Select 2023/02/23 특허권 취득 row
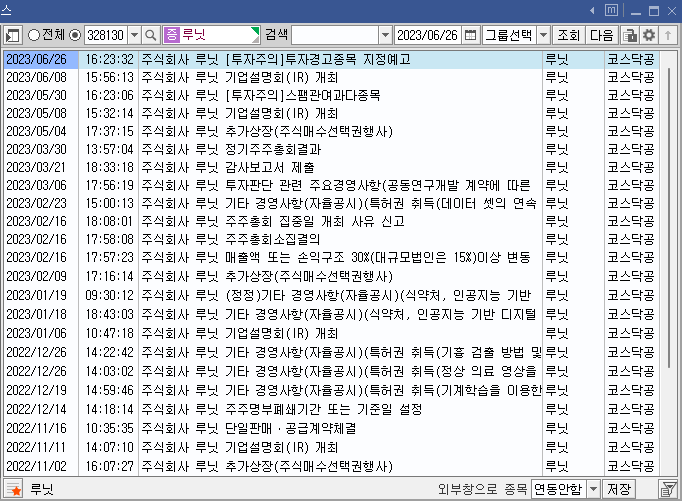Image resolution: width=682 pixels, height=501 pixels. 331,203
